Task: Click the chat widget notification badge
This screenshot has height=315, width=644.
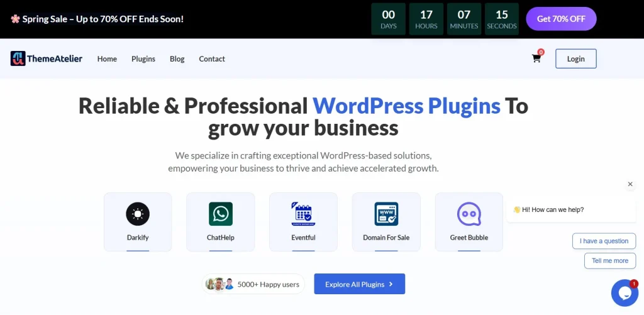Action: [x=634, y=284]
